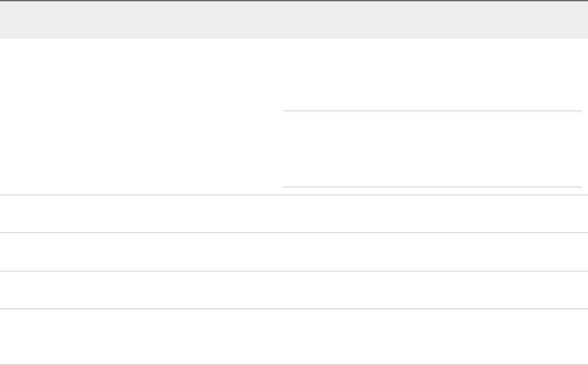Click the closing border line of the table

(x=294, y=364)
